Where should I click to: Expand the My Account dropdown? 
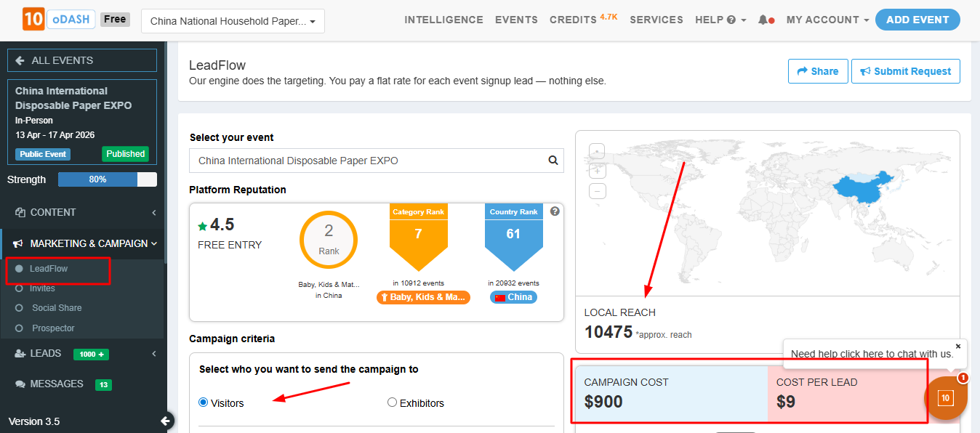click(x=827, y=20)
